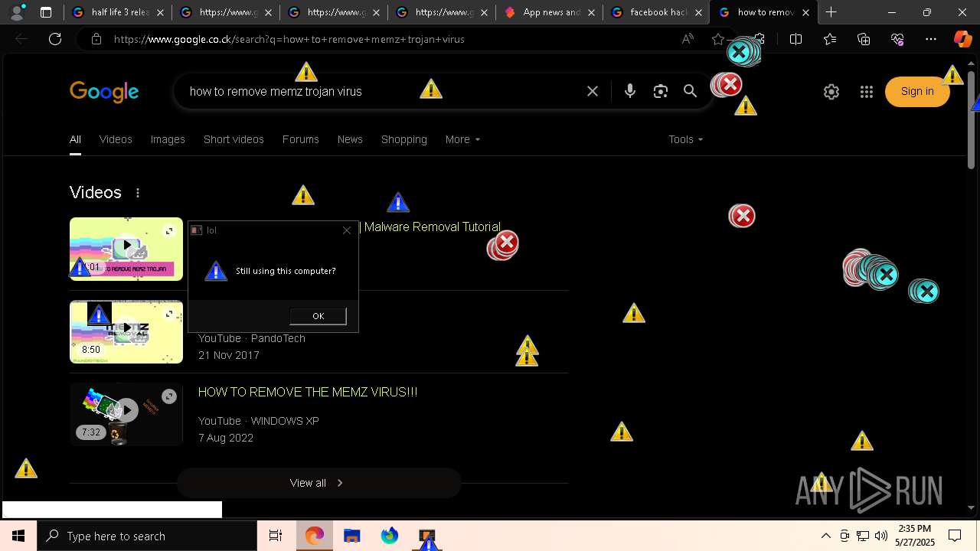Click the Sign in button
This screenshot has height=551, width=980.
[917, 91]
